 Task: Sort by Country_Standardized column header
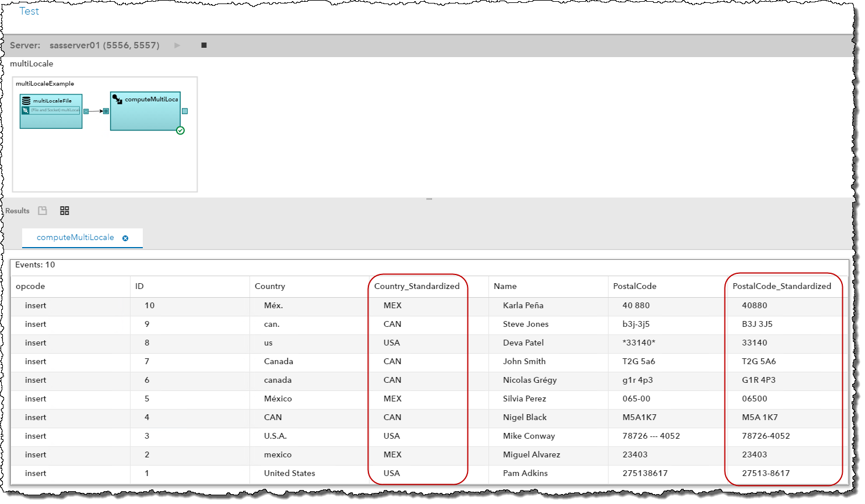tap(417, 286)
